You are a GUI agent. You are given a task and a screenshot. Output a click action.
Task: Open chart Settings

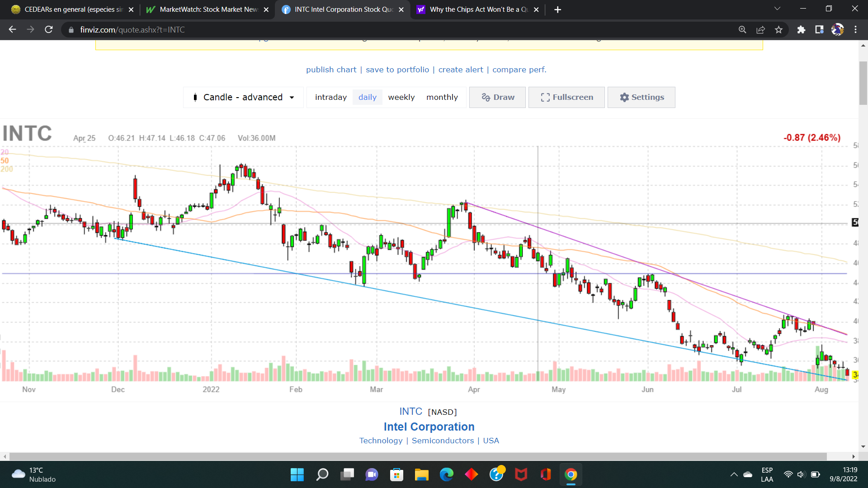point(641,97)
